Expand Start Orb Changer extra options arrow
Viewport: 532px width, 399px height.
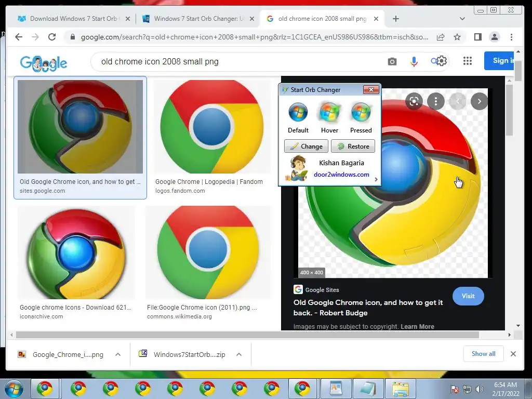point(376,179)
